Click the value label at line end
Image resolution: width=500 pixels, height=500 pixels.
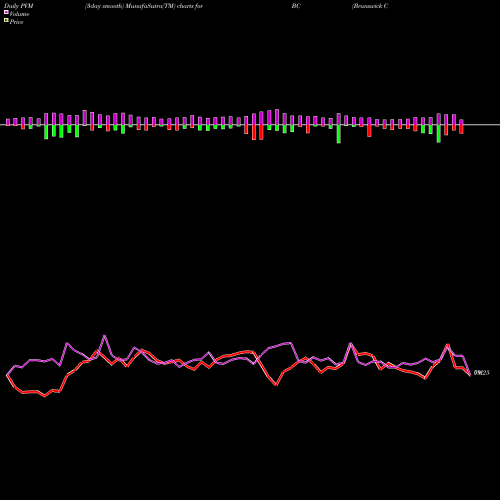point(481,373)
